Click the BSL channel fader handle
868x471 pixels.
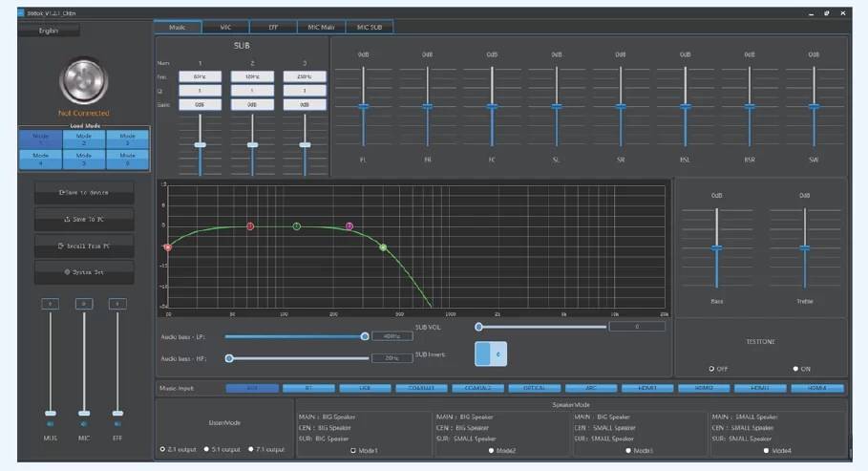coord(686,106)
